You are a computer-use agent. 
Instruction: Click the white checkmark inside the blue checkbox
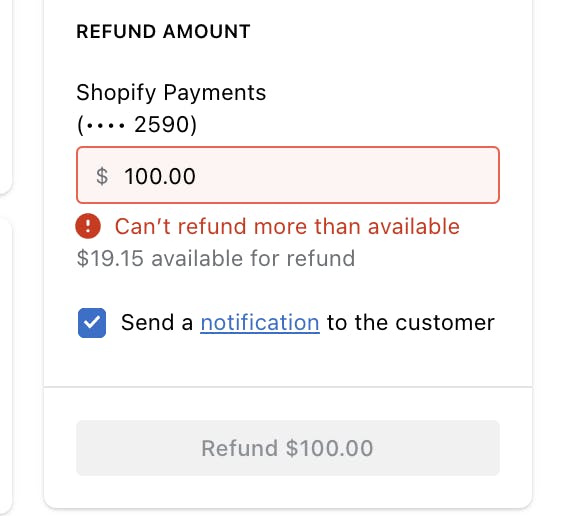click(x=92, y=322)
